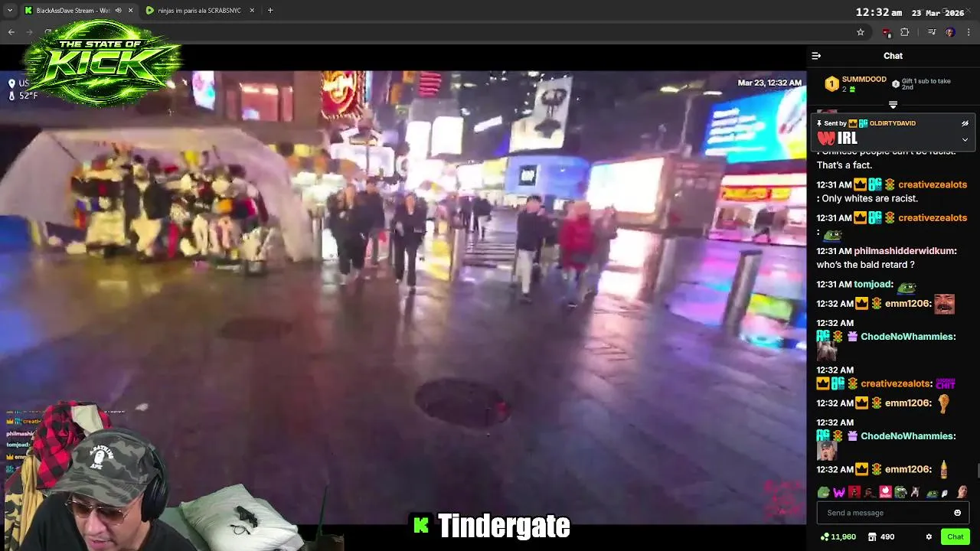Image resolution: width=980 pixels, height=551 pixels.
Task: Insert the red square quick emote
Action: pos(854,493)
